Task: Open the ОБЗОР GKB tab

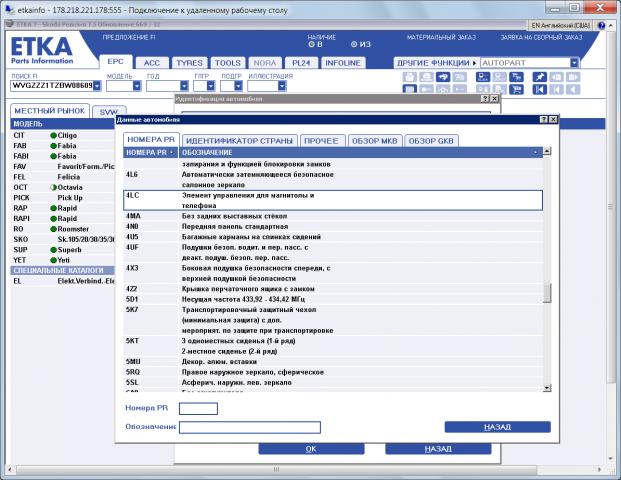Action: [431, 141]
